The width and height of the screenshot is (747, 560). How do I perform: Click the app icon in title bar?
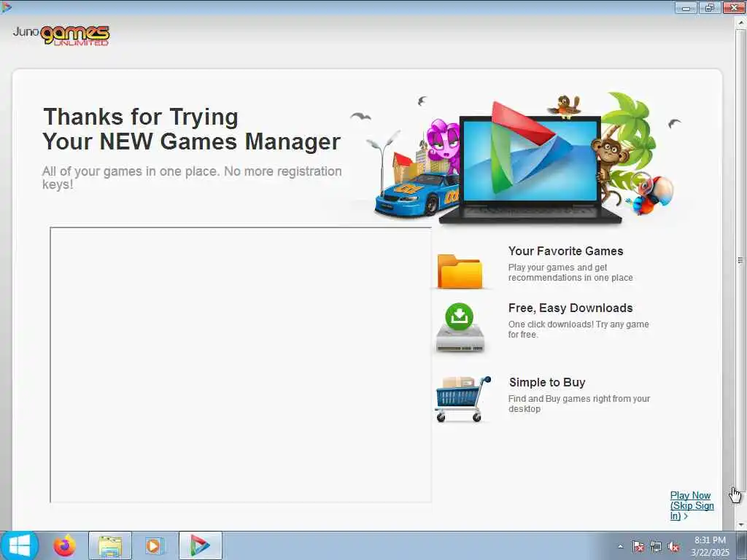pos(6,7)
